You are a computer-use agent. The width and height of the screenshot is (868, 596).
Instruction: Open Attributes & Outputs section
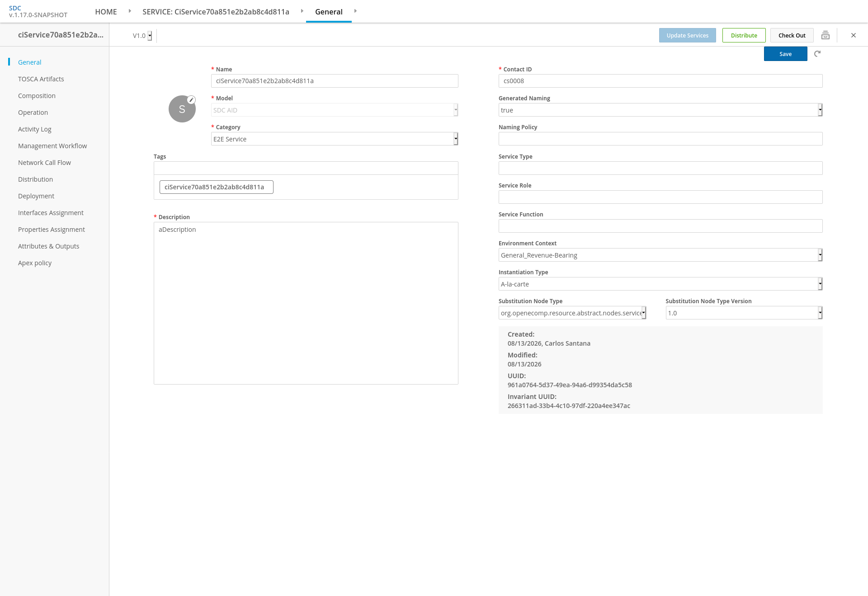tap(48, 246)
